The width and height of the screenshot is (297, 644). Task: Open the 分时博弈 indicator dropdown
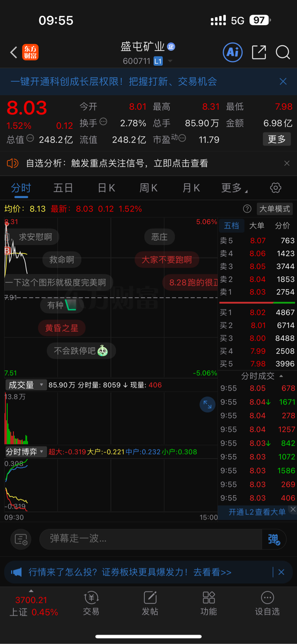[26, 452]
